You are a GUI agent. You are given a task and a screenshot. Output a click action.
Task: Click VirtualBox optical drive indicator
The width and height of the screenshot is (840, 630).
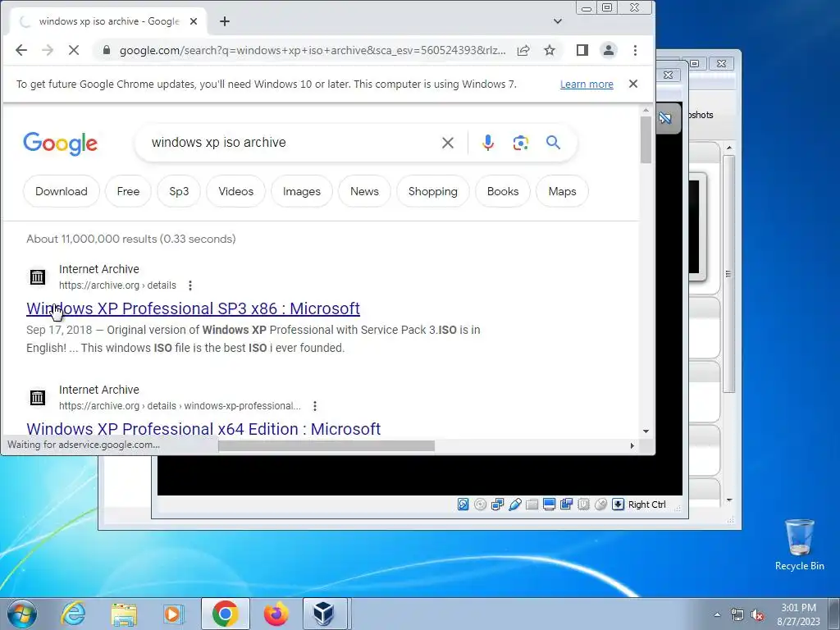click(x=481, y=504)
